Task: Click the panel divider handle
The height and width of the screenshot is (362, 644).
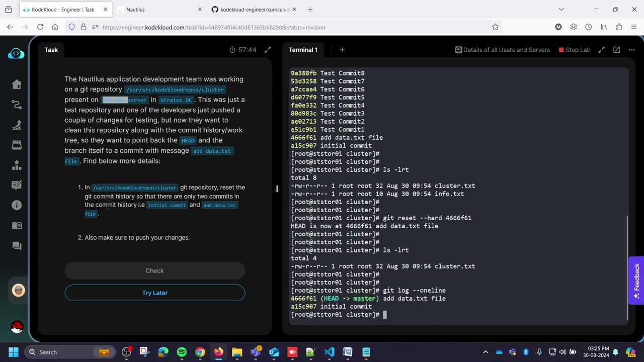Action: (277, 189)
